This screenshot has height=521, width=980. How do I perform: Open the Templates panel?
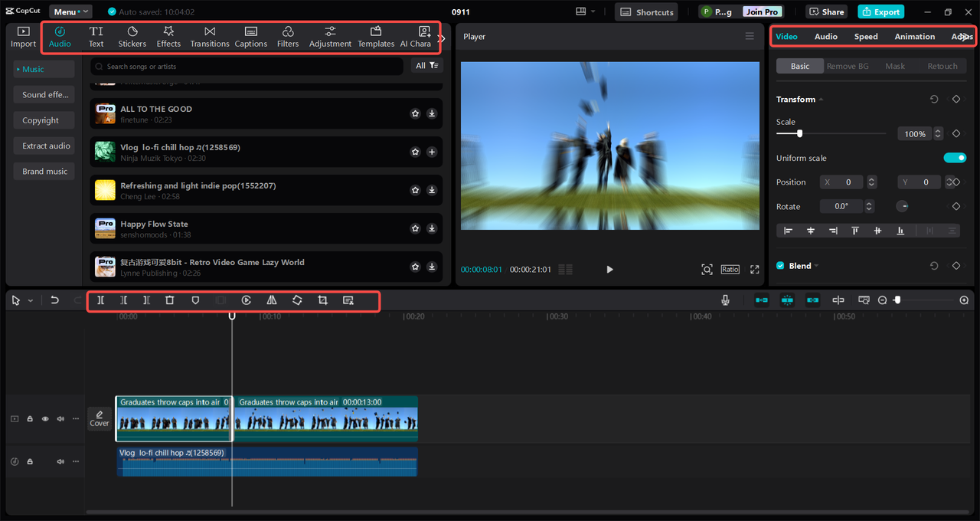(376, 36)
